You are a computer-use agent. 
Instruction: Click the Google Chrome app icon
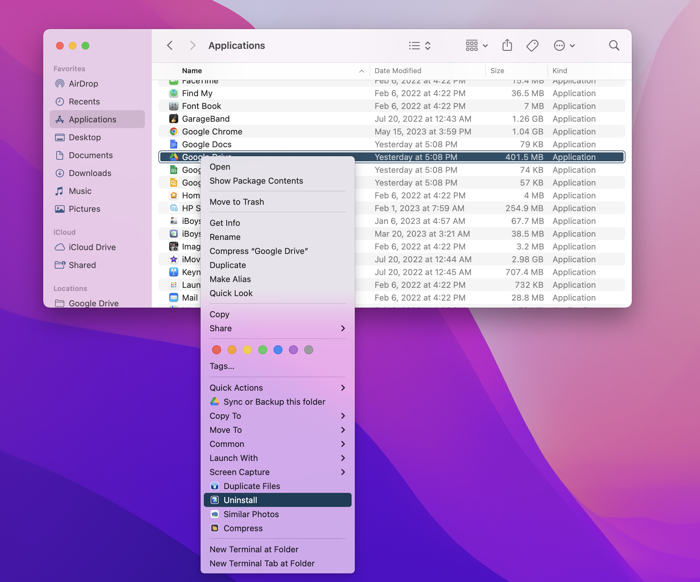[x=174, y=132]
